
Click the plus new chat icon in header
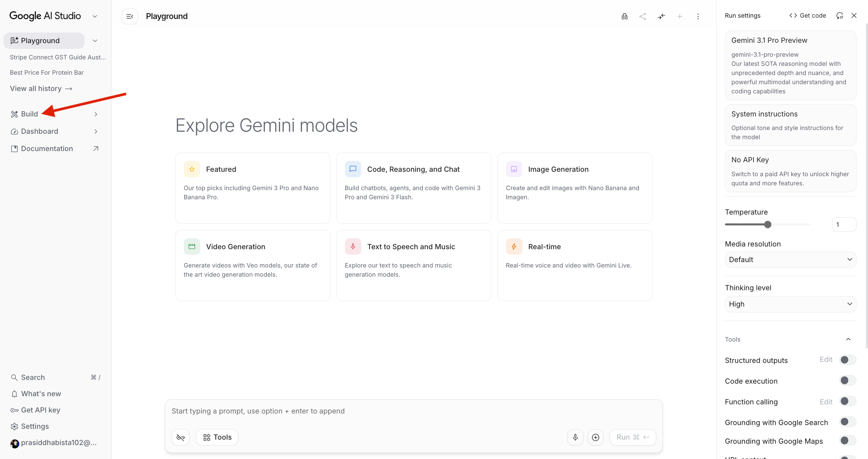coord(679,16)
